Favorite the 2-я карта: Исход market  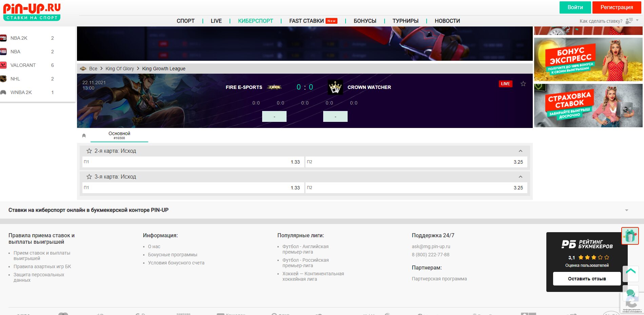click(89, 151)
